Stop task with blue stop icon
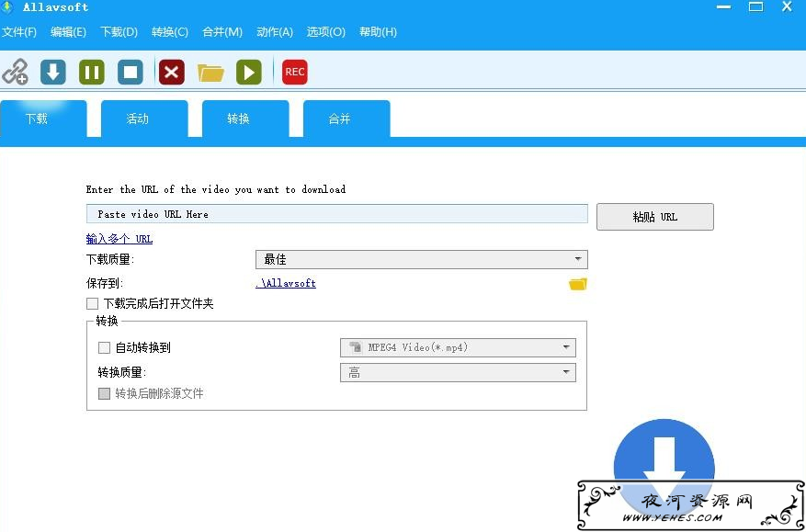The height and width of the screenshot is (532, 806). [x=131, y=72]
